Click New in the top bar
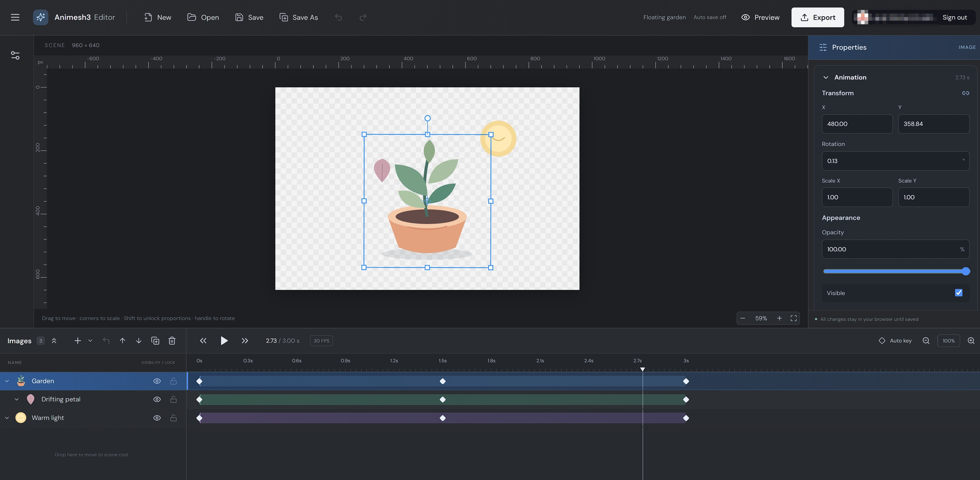This screenshot has height=480, width=980. click(x=158, y=17)
